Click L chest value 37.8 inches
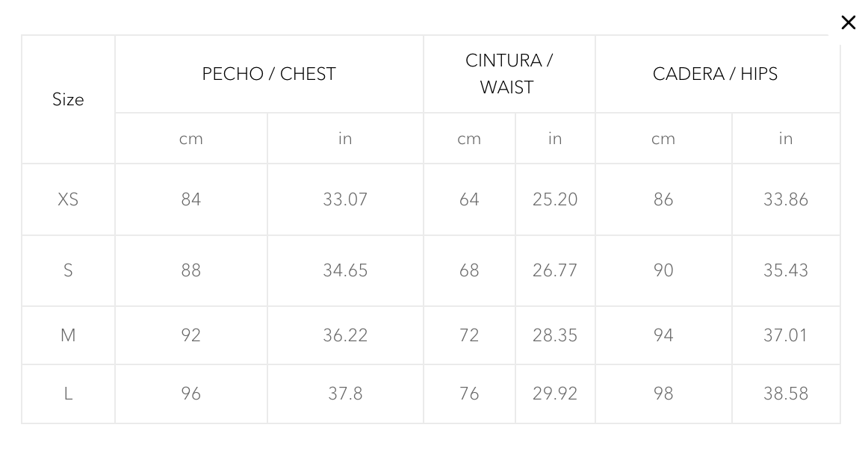Screen dimensions: 868x466 point(345,394)
